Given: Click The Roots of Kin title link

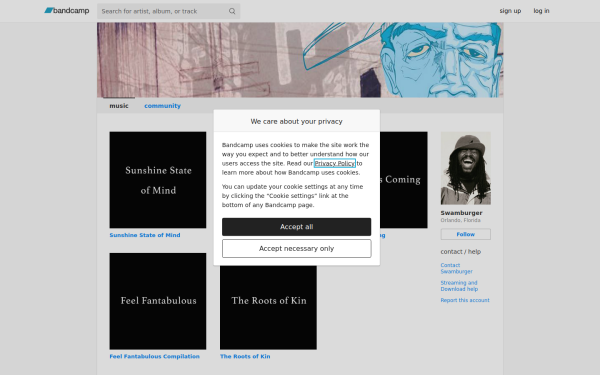Looking at the screenshot, I should click(x=245, y=356).
